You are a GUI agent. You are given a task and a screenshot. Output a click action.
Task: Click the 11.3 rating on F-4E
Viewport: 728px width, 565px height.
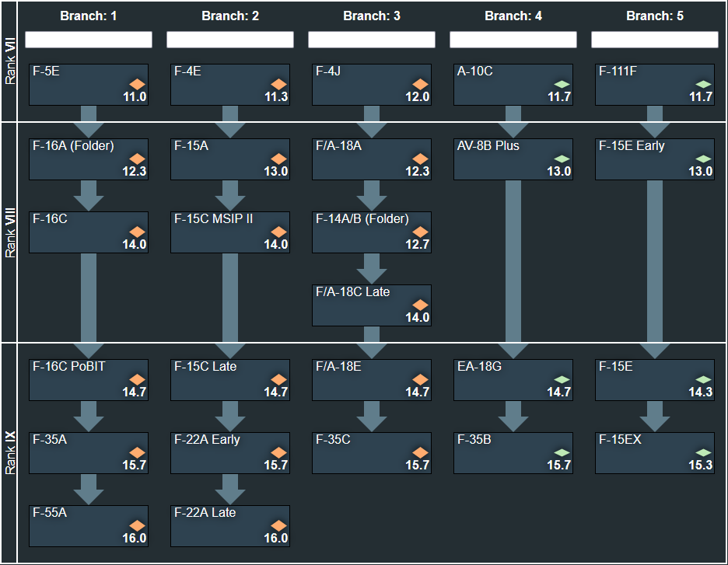276,97
